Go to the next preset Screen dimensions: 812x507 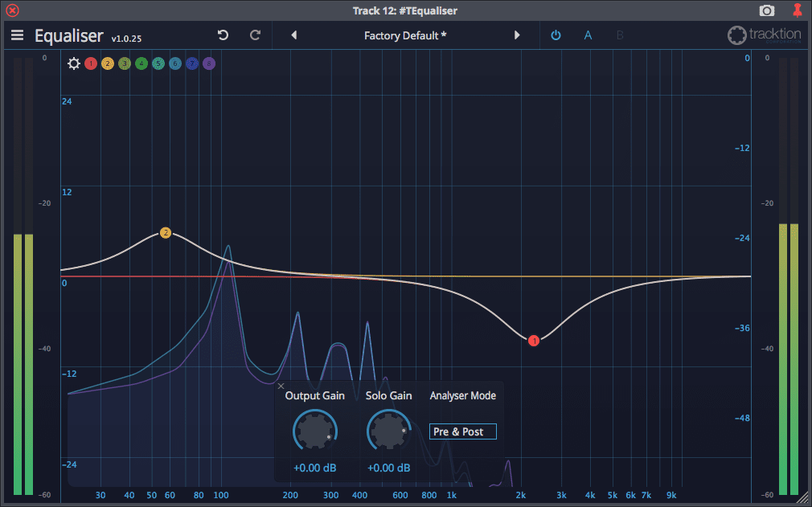[x=517, y=35]
